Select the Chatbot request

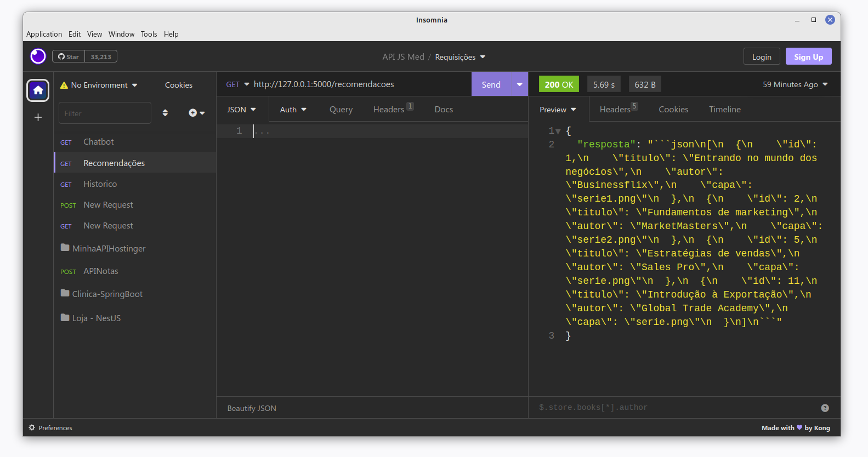point(135,141)
